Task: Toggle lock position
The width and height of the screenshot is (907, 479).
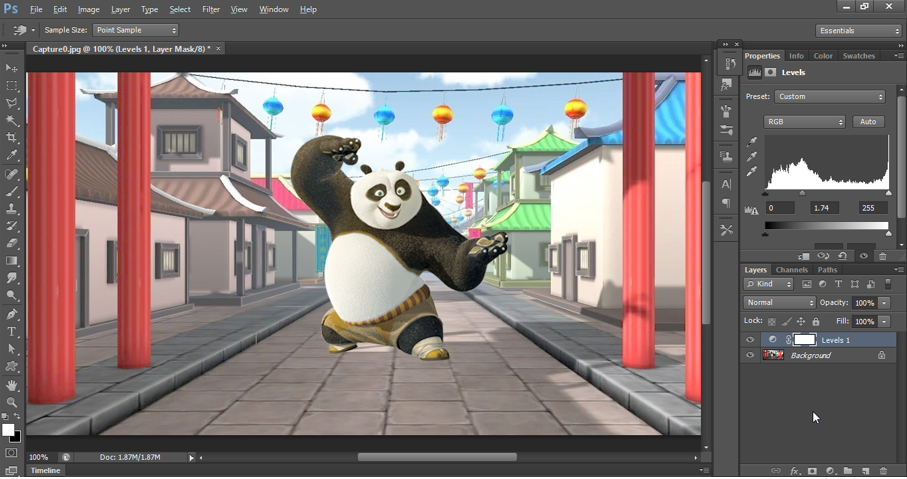Action: pyautogui.click(x=801, y=322)
